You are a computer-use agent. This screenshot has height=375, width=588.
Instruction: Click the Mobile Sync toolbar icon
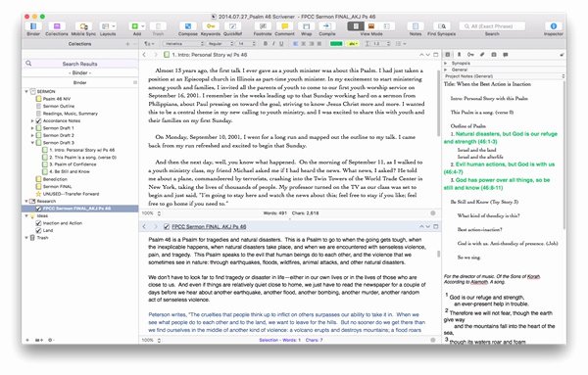point(83,26)
